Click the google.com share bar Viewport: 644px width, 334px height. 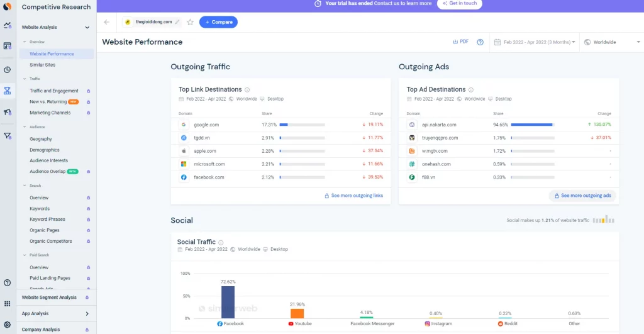click(303, 125)
